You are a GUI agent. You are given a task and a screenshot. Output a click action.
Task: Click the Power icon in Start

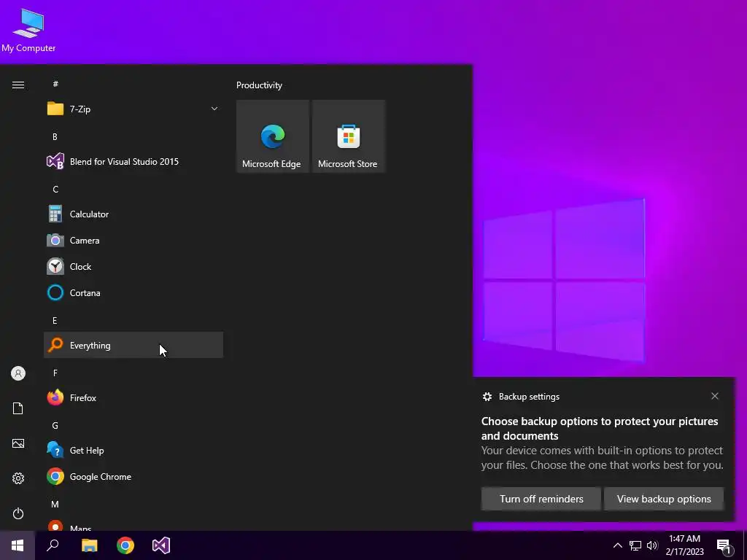click(x=18, y=513)
